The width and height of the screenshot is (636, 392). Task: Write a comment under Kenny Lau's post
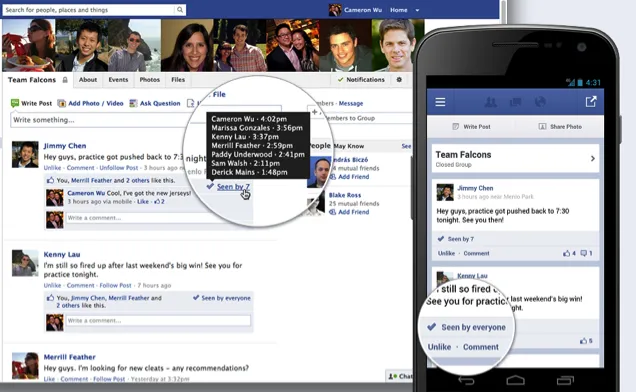[x=157, y=321]
